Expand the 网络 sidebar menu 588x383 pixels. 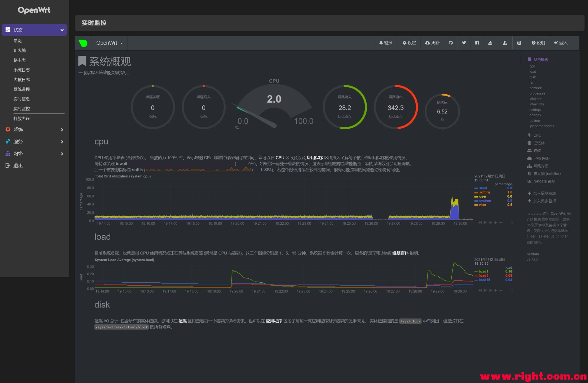34,154
